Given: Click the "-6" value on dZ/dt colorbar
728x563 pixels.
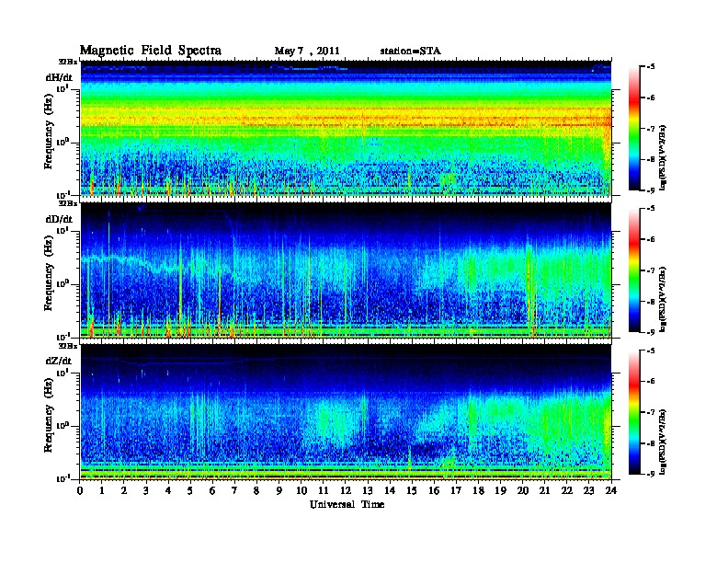Looking at the screenshot, I should 650,382.
